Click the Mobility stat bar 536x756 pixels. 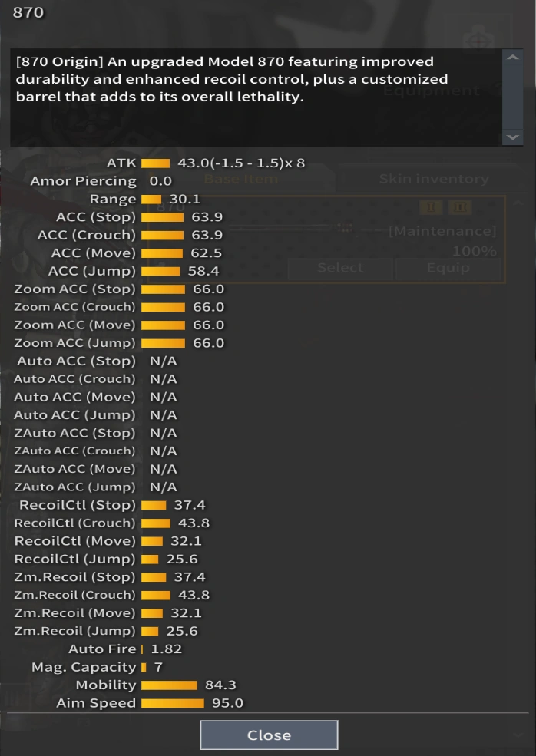(169, 685)
